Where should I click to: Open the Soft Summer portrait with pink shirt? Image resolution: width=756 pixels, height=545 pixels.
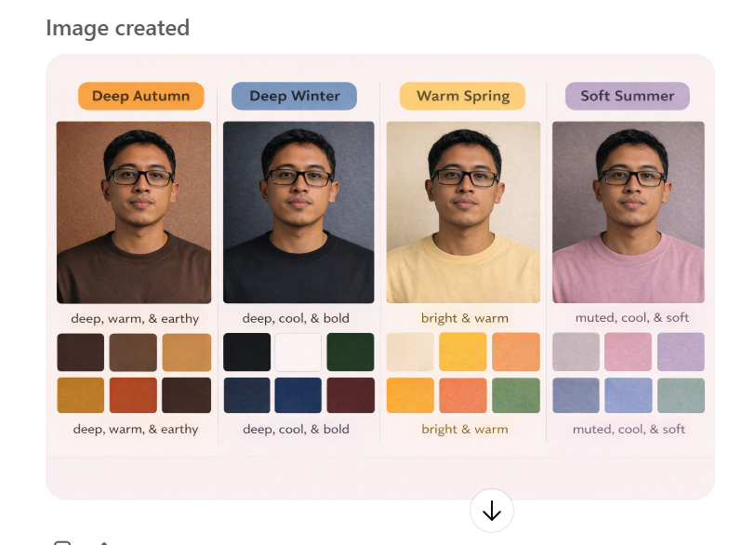629,212
